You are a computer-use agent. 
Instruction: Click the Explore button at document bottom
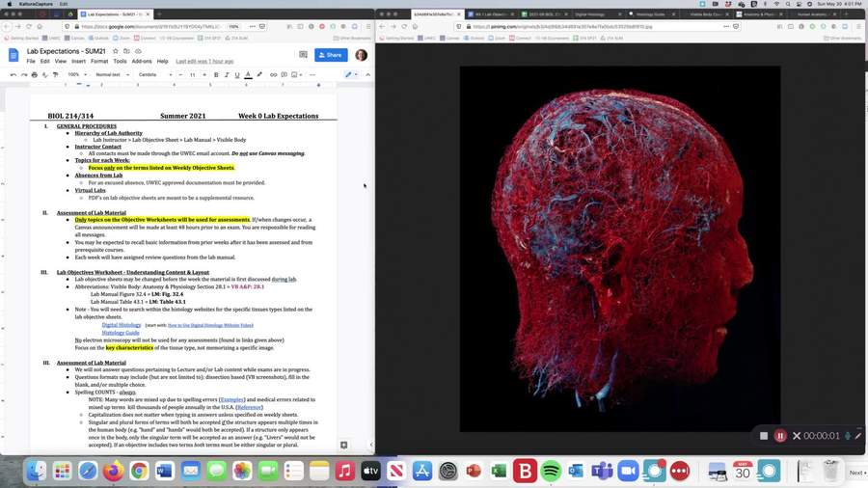coord(343,445)
